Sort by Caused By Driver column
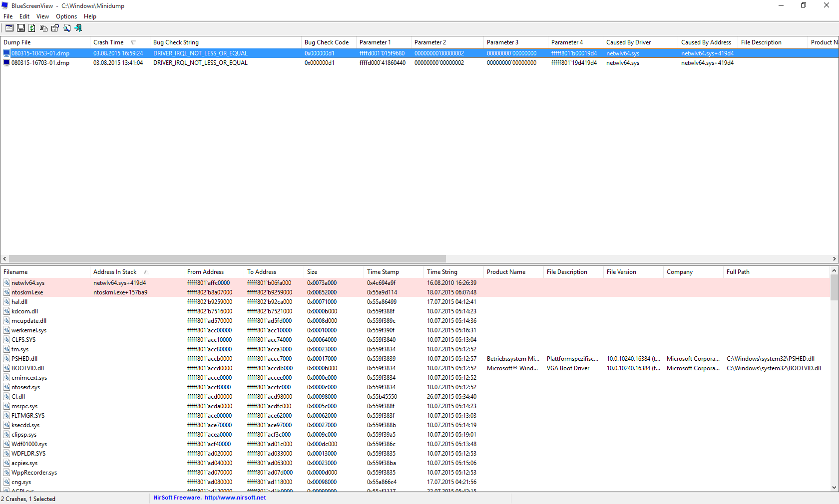The image size is (839, 504). pos(640,42)
